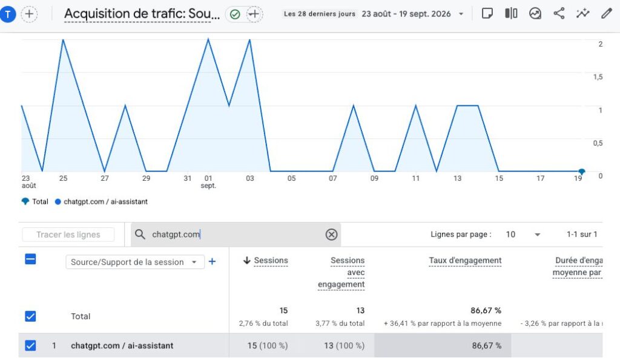Sort by the Sessions column header
620x364 pixels.
pos(271,261)
